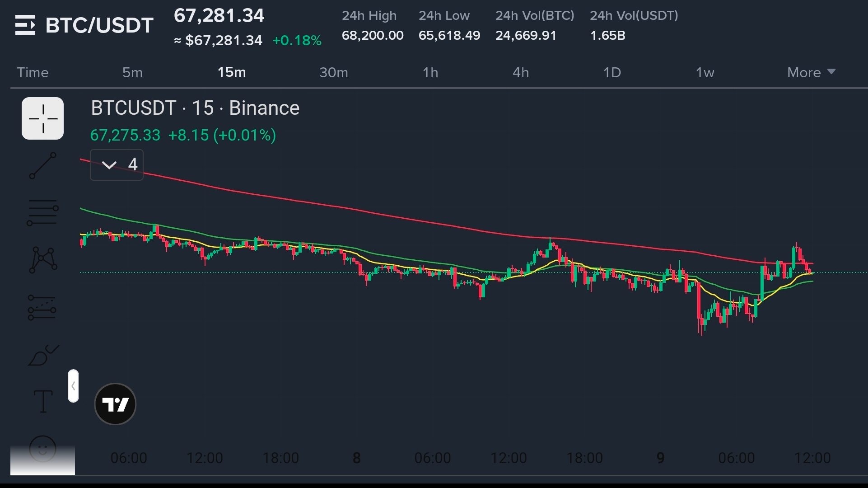Switch to the 5m timeframe

coord(132,72)
